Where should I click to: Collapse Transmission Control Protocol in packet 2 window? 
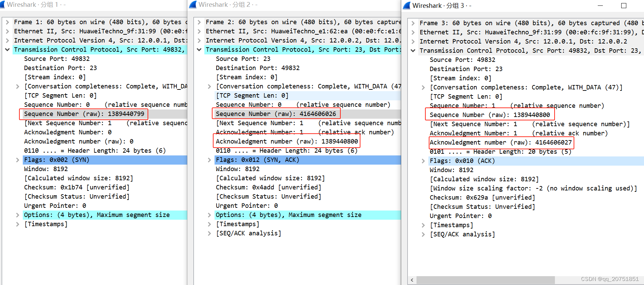pyautogui.click(x=199, y=50)
